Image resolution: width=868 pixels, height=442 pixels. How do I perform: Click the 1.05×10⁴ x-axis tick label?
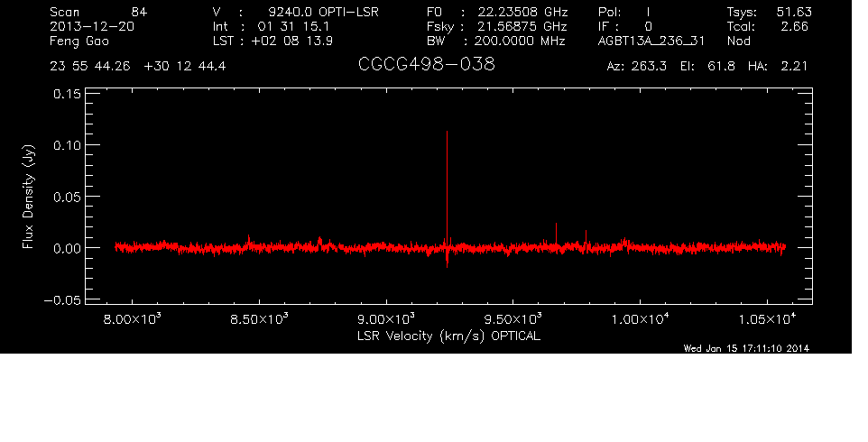[x=767, y=318]
